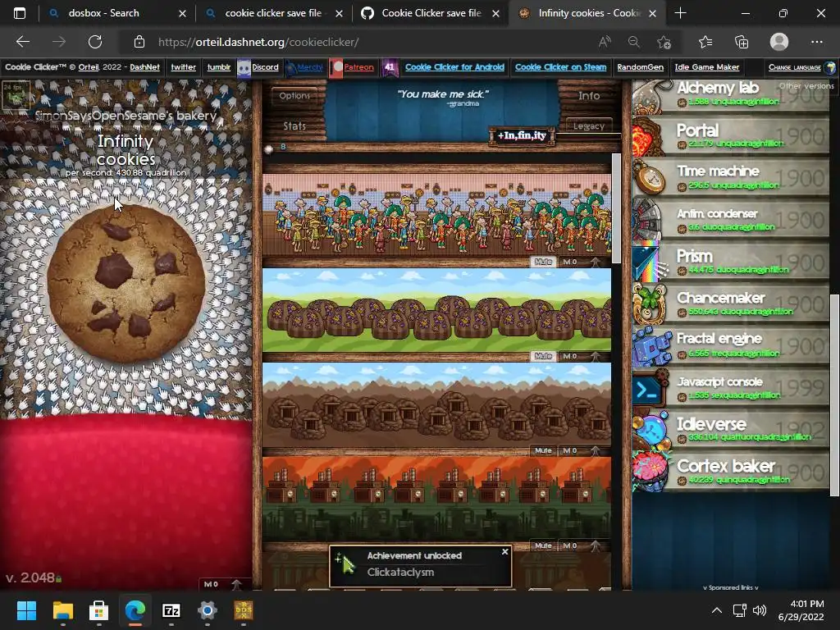Screen dimensions: 840x630
Task: Expand level-up arrow on mounds row
Action: 596,356
